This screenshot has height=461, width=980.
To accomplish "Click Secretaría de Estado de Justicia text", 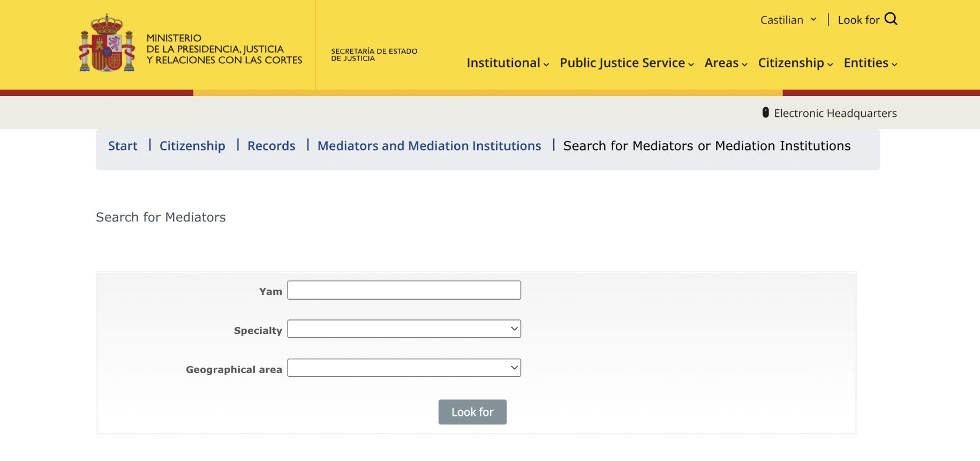I will pos(374,55).
